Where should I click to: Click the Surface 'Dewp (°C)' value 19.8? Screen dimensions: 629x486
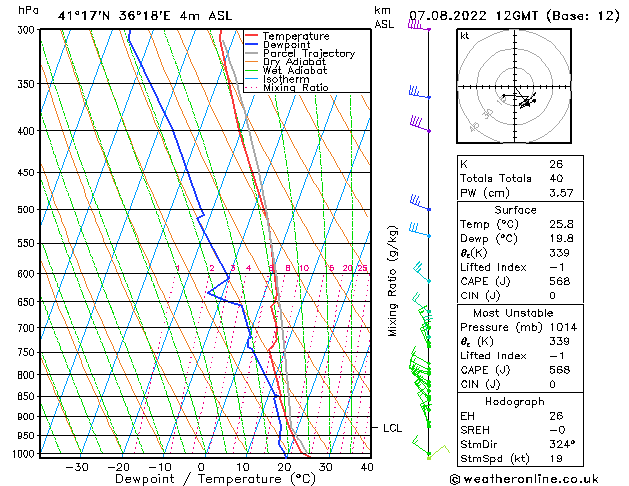click(561, 239)
